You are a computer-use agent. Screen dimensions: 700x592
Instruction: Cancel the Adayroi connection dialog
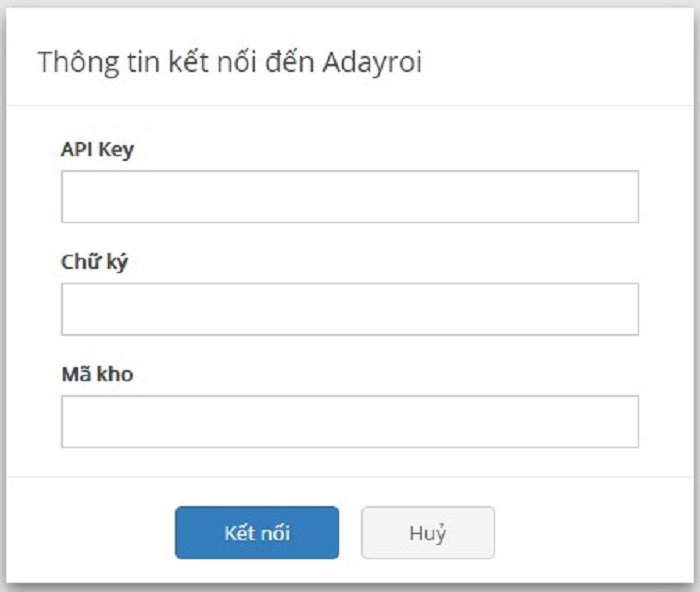coord(427,533)
